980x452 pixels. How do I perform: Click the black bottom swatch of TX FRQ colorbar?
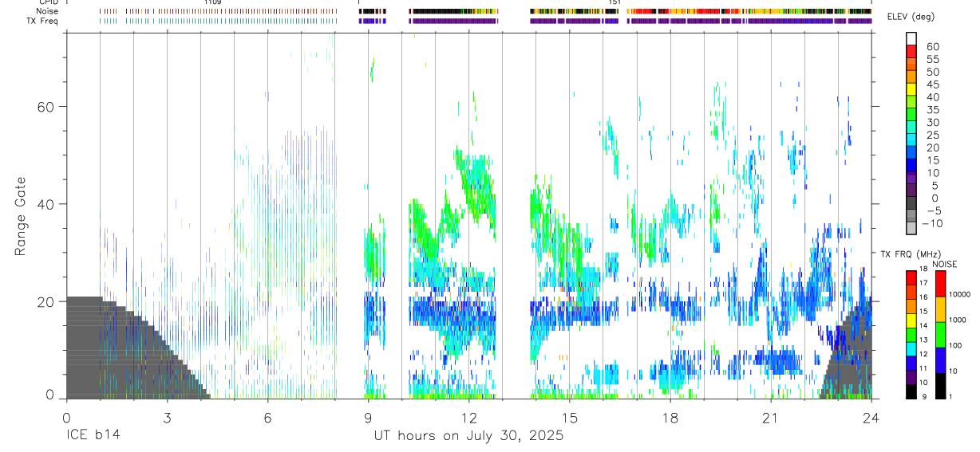(x=911, y=391)
